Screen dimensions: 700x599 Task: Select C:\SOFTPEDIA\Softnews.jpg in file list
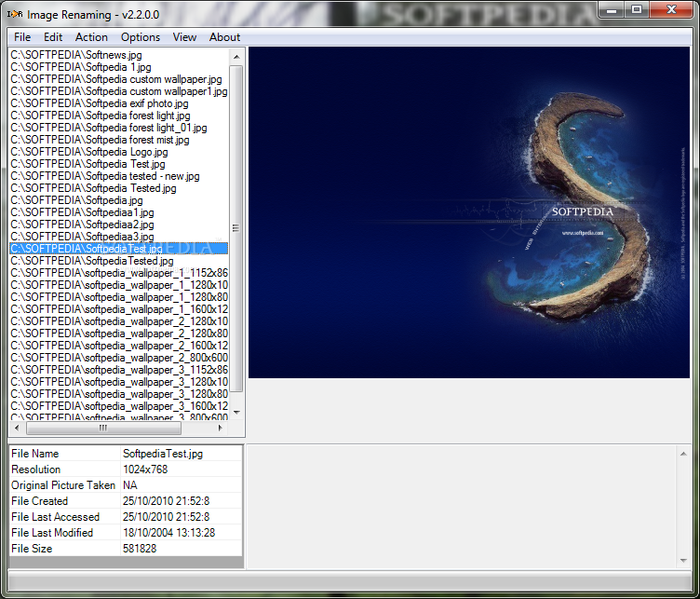(x=119, y=55)
